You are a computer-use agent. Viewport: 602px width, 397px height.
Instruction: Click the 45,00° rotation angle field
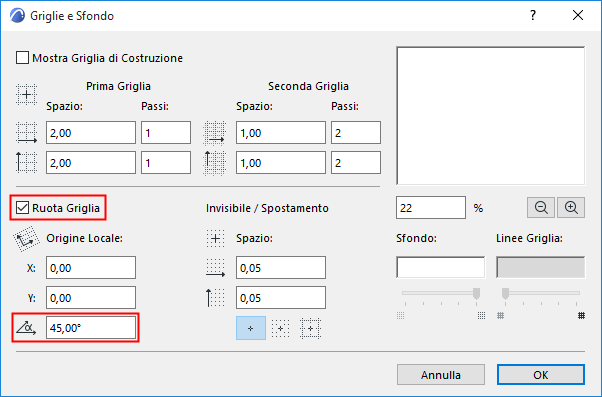click(x=91, y=328)
